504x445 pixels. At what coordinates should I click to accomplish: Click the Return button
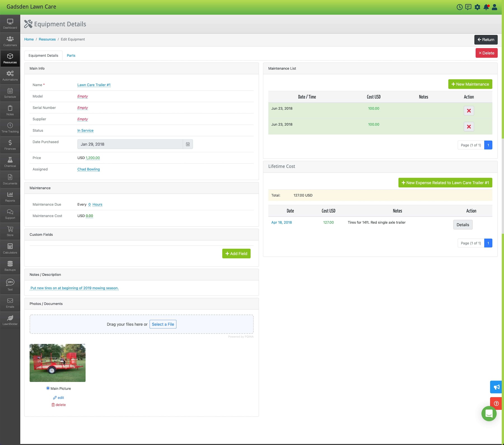coord(486,40)
